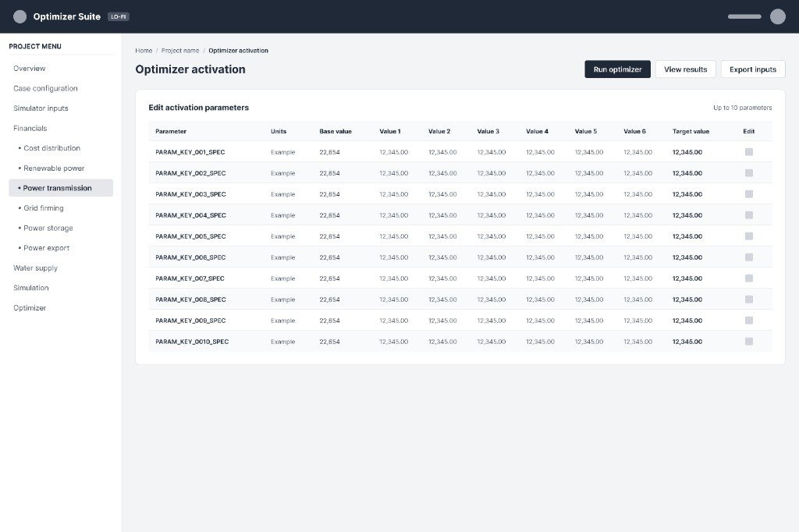Image resolution: width=799 pixels, height=532 pixels.
Task: Click units cell of PARAM_KEY_006_SPEC
Action: pyautogui.click(x=282, y=257)
